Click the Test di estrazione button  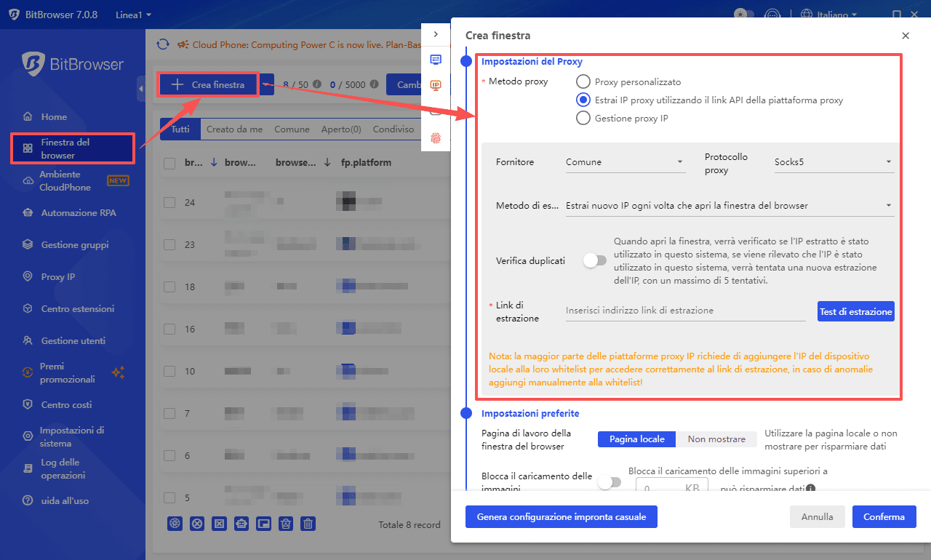pos(855,311)
